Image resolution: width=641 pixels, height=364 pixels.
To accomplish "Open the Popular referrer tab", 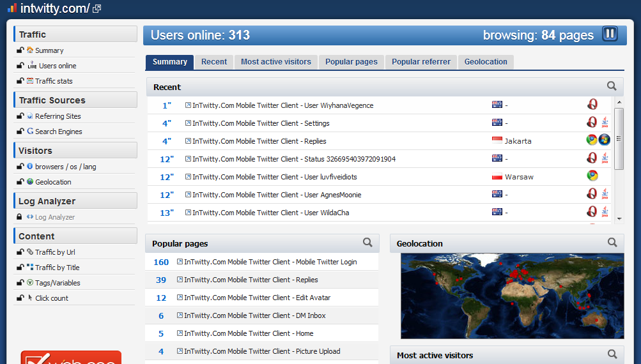I will point(421,62).
